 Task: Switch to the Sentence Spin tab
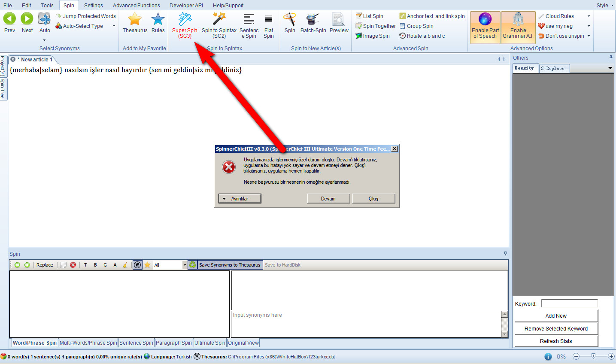tap(136, 343)
